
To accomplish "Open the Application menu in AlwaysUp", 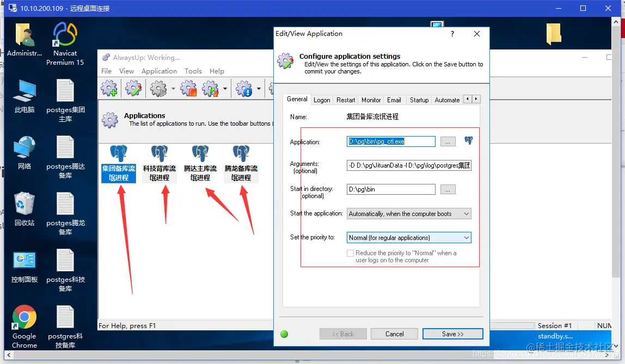I will 159,71.
